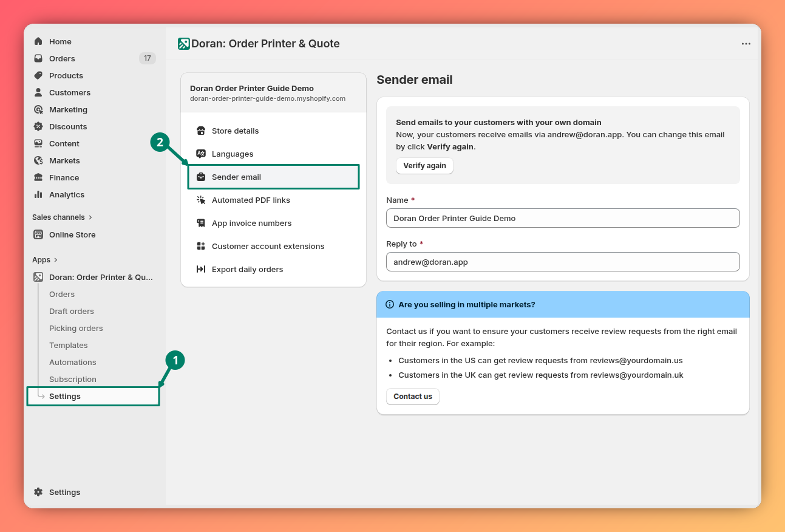Image resolution: width=785 pixels, height=532 pixels.
Task: Open the three-dot more actions menu
Action: [x=746, y=44]
